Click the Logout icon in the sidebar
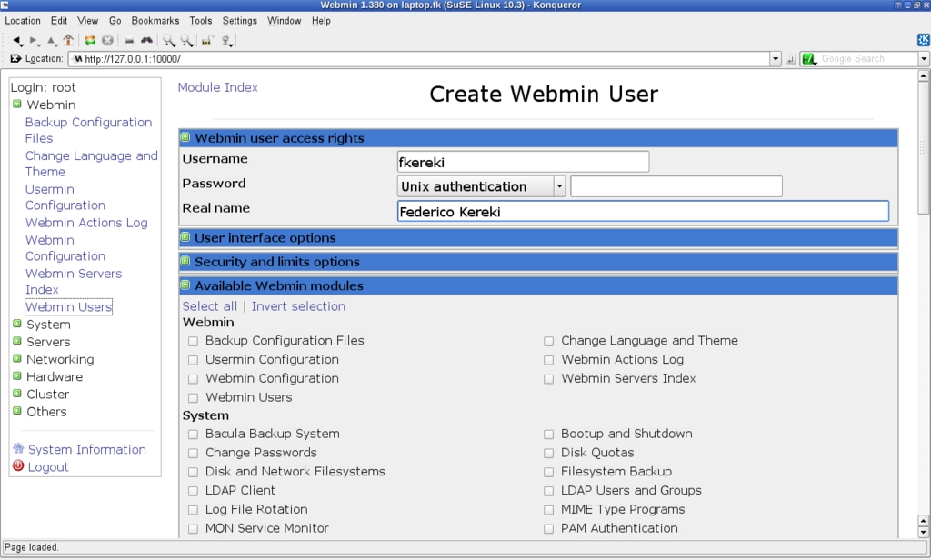The height and width of the screenshot is (560, 931). [x=18, y=466]
